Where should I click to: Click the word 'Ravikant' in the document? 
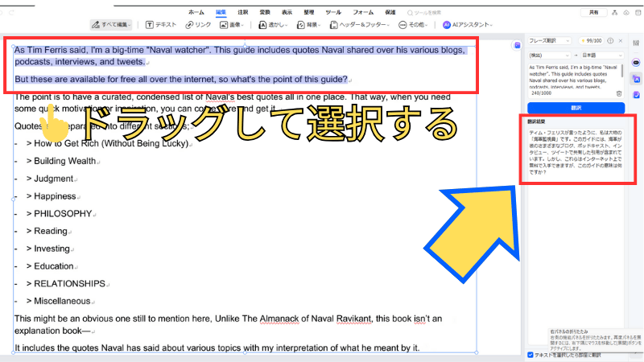353,319
